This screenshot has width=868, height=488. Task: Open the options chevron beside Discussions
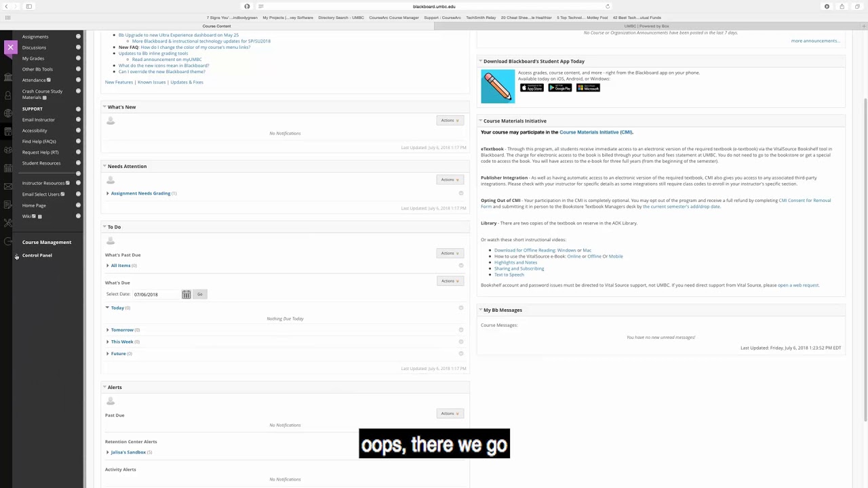pyautogui.click(x=78, y=47)
